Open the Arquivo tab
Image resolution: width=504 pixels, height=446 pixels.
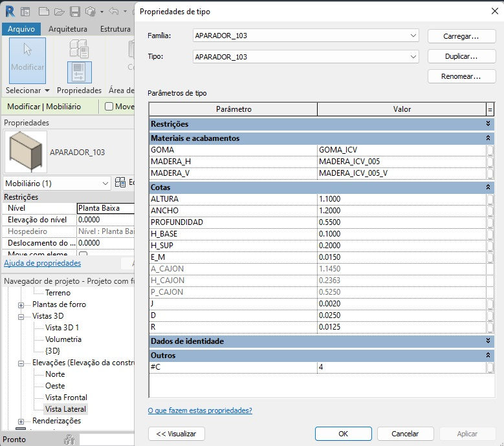(21, 29)
